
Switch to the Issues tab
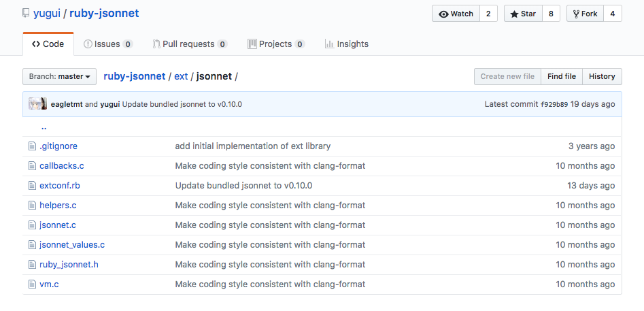point(108,44)
